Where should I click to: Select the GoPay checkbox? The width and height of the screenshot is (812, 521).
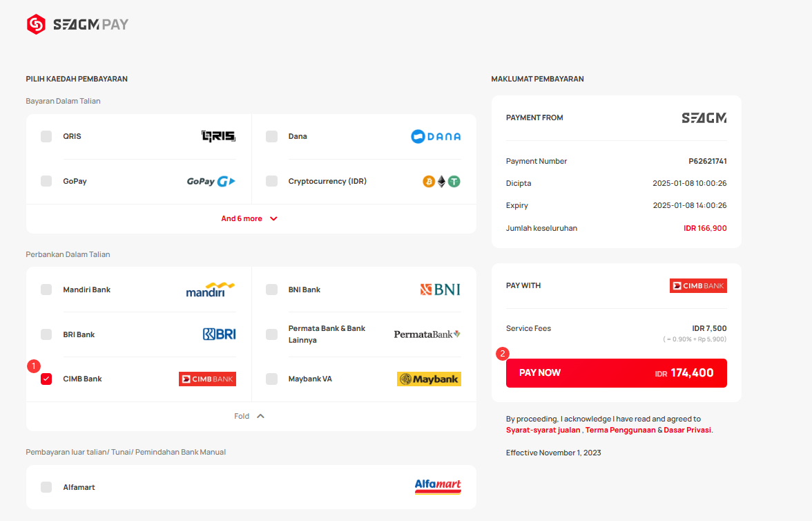point(46,181)
